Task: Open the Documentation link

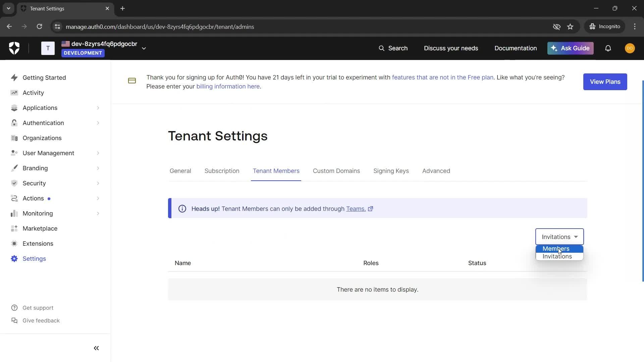Action: click(x=516, y=48)
